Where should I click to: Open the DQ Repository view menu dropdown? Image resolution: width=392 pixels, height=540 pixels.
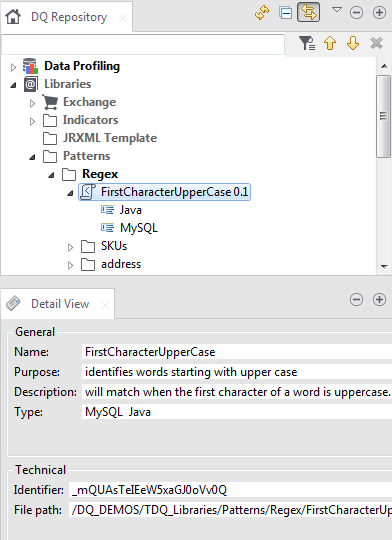(337, 10)
